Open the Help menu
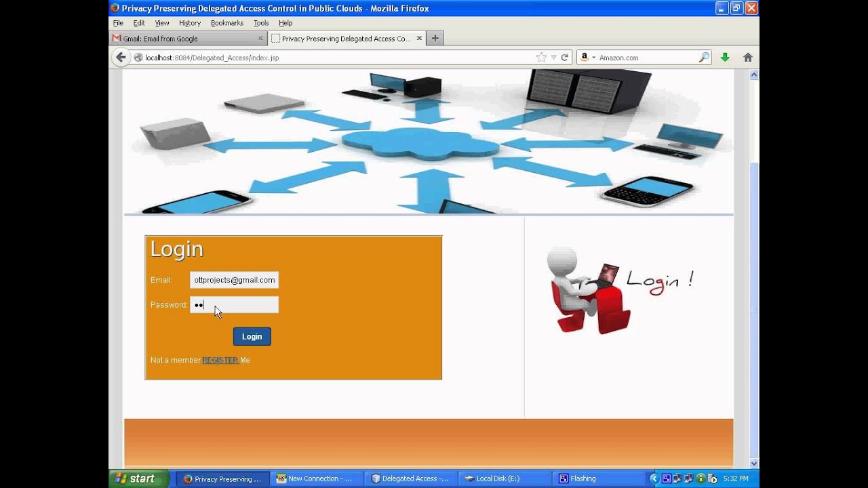Viewport: 868px width, 488px height. point(285,23)
